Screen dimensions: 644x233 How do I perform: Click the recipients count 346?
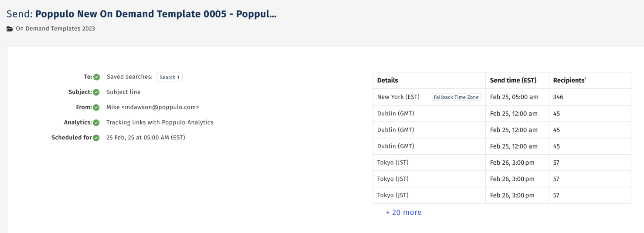pos(558,97)
